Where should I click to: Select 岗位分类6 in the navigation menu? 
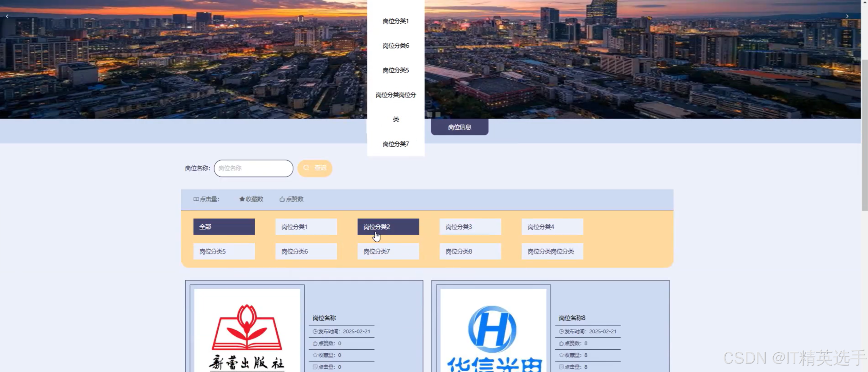click(395, 45)
